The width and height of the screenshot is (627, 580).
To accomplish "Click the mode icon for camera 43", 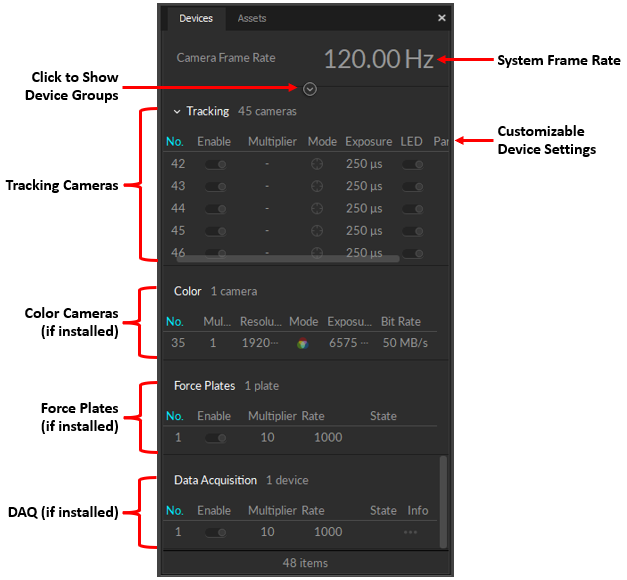I will (317, 186).
